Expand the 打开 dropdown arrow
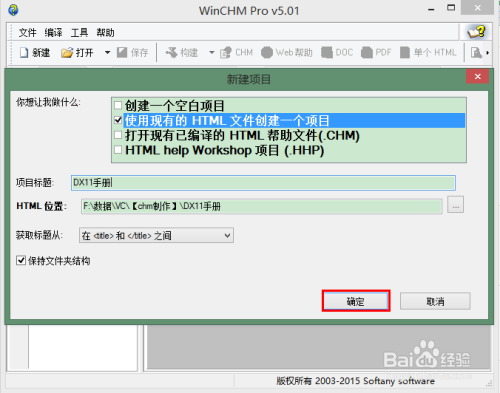This screenshot has width=500, height=393. point(107,52)
